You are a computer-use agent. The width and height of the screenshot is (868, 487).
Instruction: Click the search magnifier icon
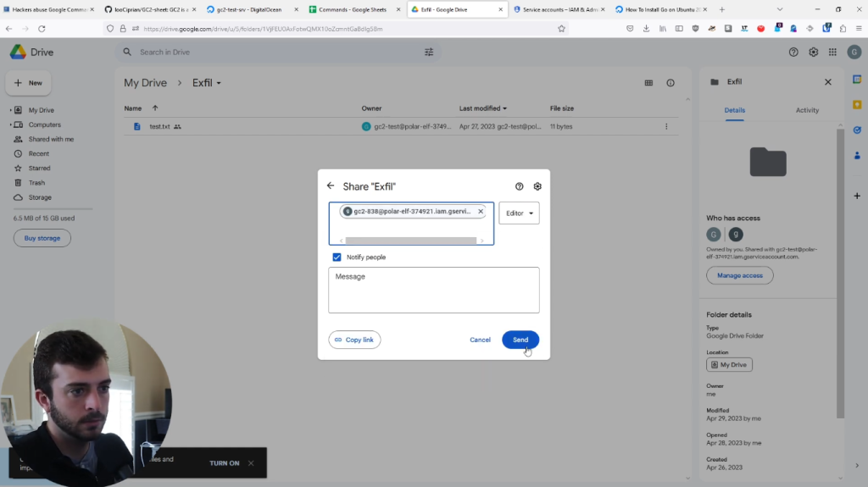click(127, 52)
